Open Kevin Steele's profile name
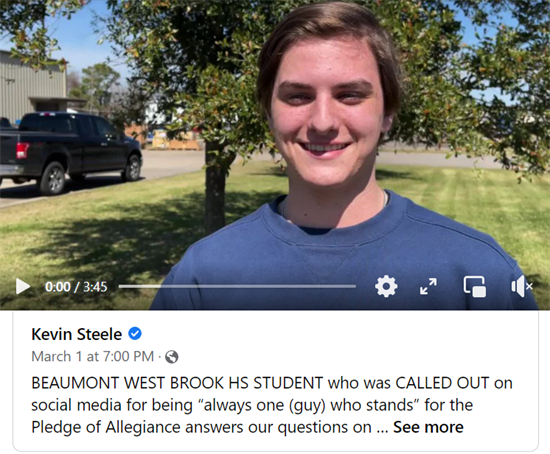Screen dimensions: 550x454 pos(76,334)
